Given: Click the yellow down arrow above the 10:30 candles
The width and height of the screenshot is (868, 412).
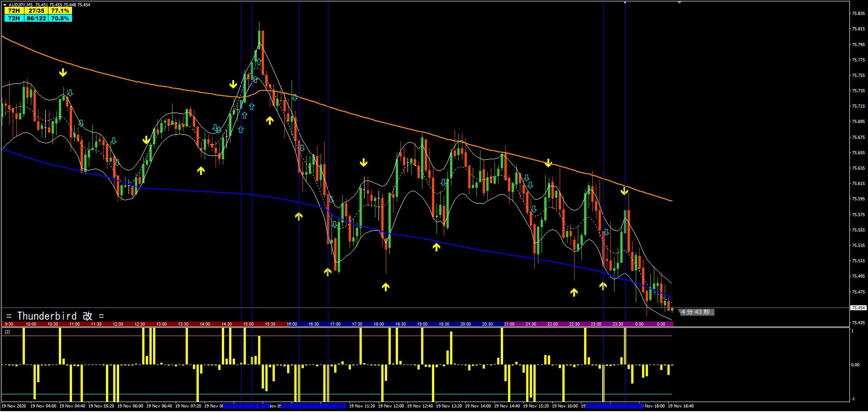Looking at the screenshot, I should [x=63, y=73].
